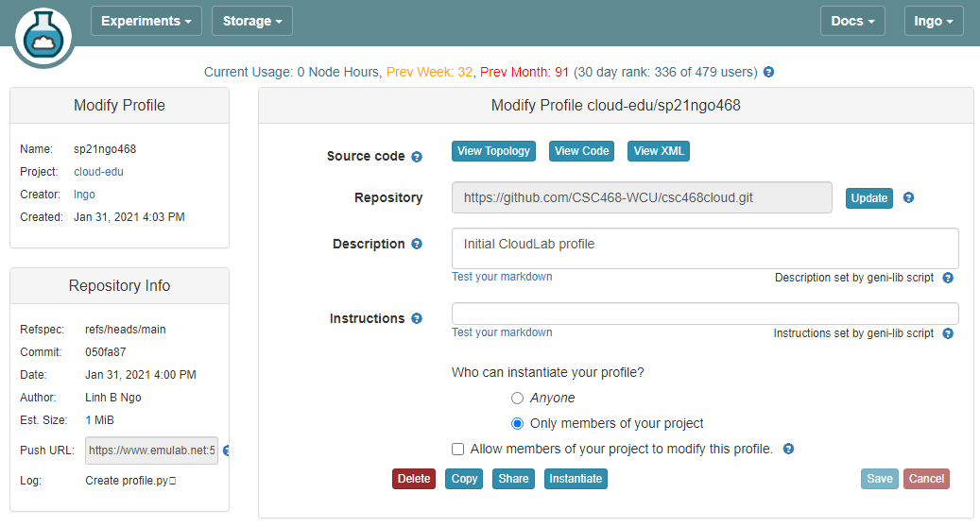Viewport: 980px width, 527px height.
Task: Click help icon next to Source code
Action: point(417,157)
